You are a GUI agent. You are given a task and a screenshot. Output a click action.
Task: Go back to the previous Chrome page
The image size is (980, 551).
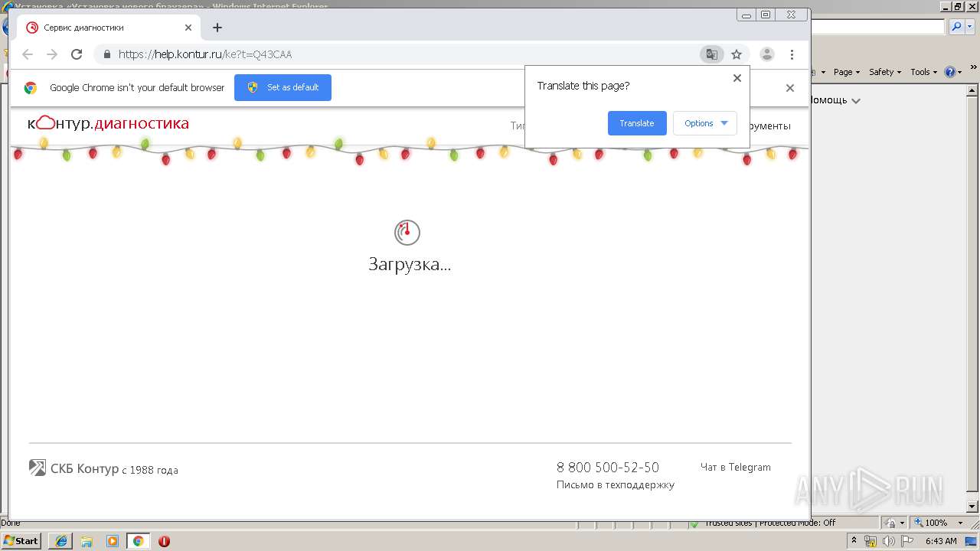[x=28, y=54]
